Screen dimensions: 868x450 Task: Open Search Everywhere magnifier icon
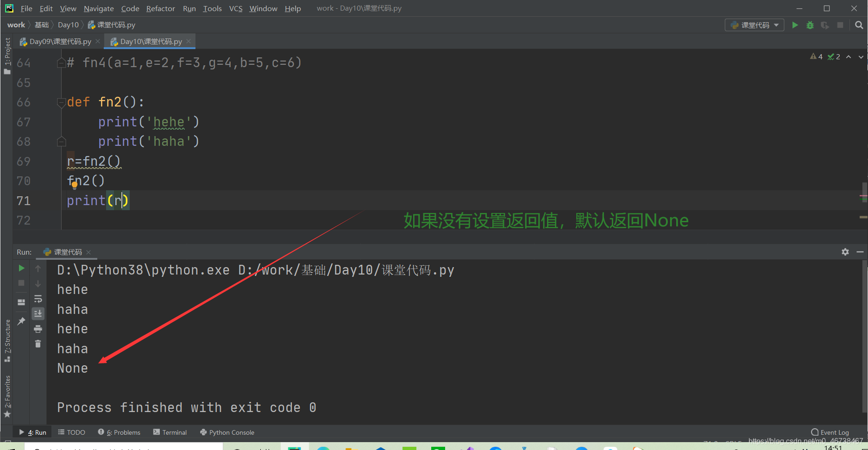coord(859,25)
